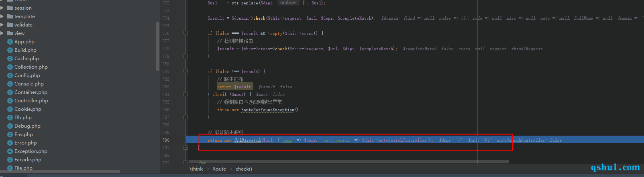Click the Build.php class icon
This screenshot has width=644, height=177.
[x=10, y=50]
